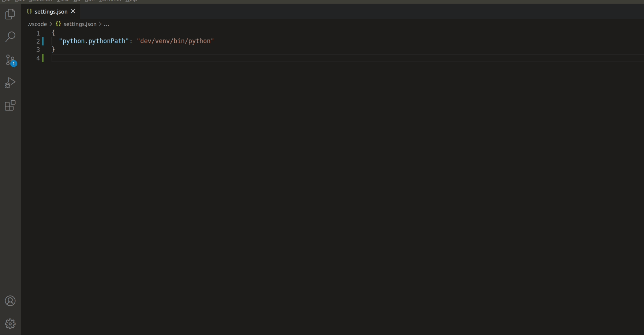644x335 pixels.
Task: Open Source Control with pending change
Action: [10, 60]
